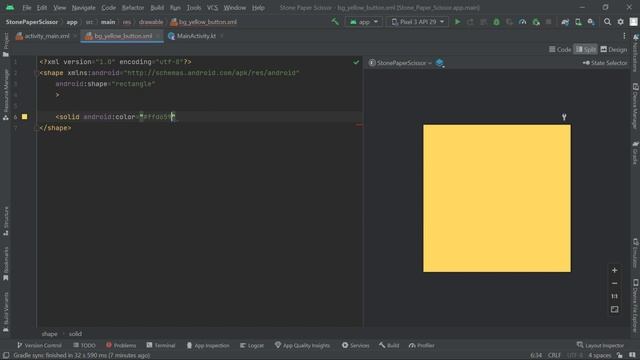Open the Project tool window

pos(6,44)
